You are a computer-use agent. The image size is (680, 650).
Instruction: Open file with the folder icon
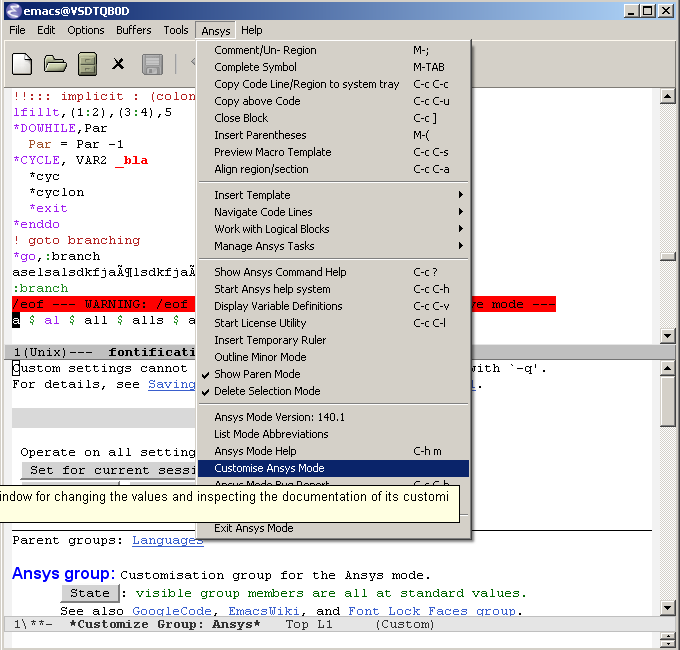point(55,65)
